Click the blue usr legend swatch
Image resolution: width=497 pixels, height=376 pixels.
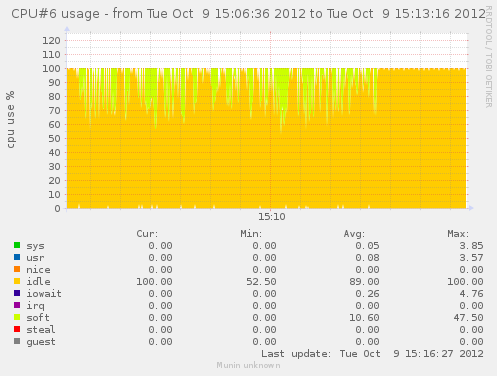[x=17, y=257]
